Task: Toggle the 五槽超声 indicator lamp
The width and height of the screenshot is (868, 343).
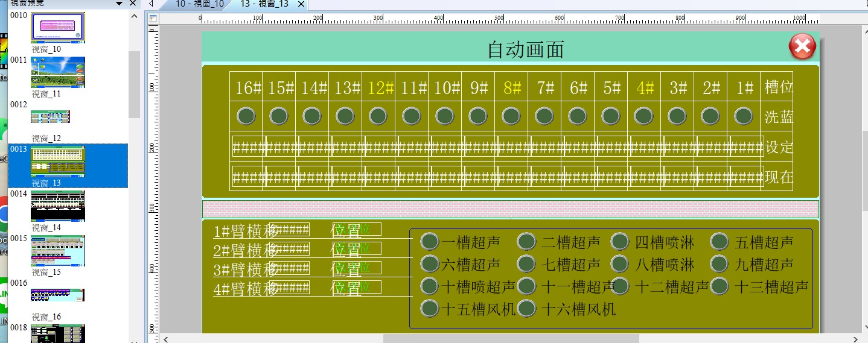Action: click(720, 242)
